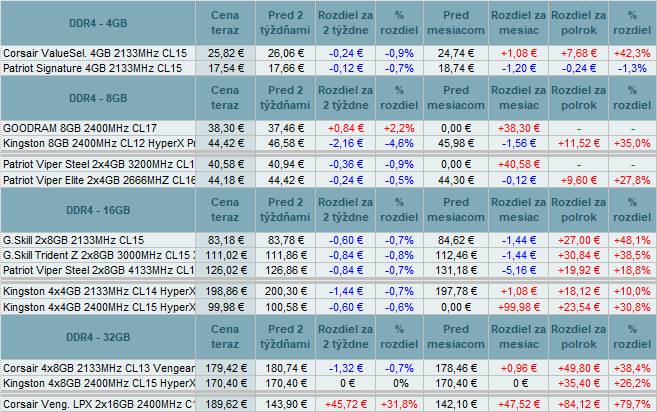
Task: Select 131,18 € month-ago price
Action: click(x=456, y=270)
